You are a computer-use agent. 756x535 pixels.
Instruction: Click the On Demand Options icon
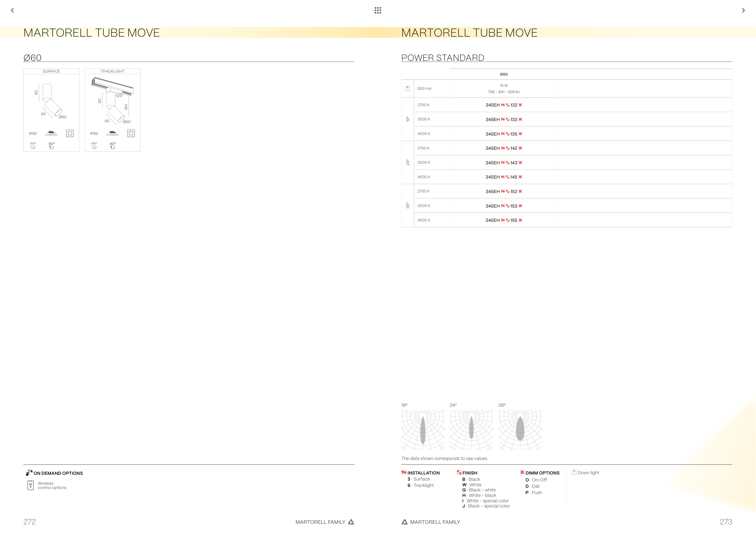tap(29, 473)
